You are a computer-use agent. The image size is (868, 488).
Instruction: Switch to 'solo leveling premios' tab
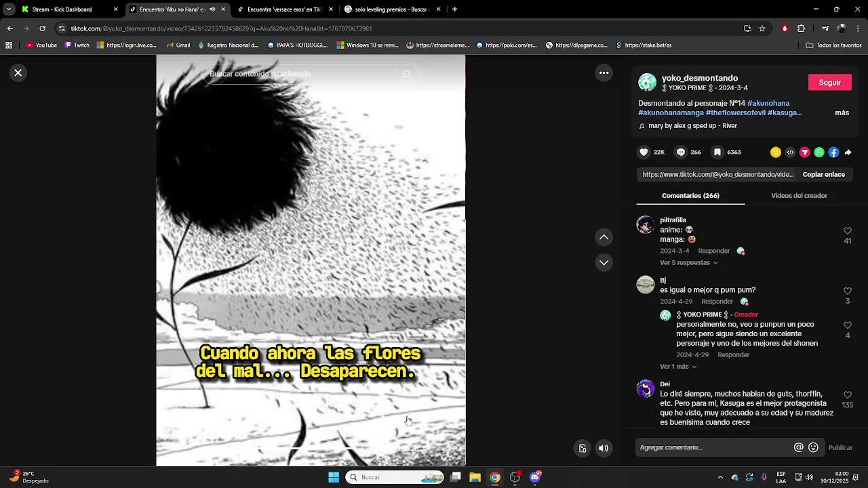(392, 9)
